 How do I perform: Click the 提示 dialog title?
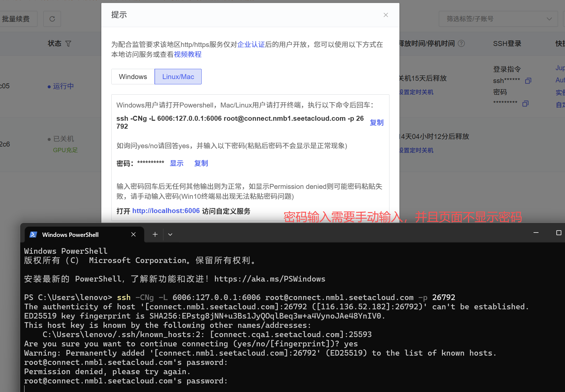(x=119, y=15)
